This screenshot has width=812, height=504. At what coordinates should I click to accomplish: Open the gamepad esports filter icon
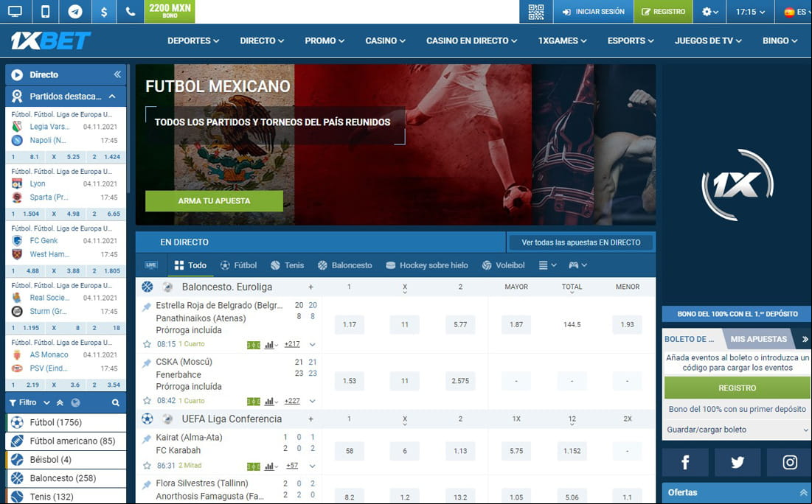coord(577,265)
